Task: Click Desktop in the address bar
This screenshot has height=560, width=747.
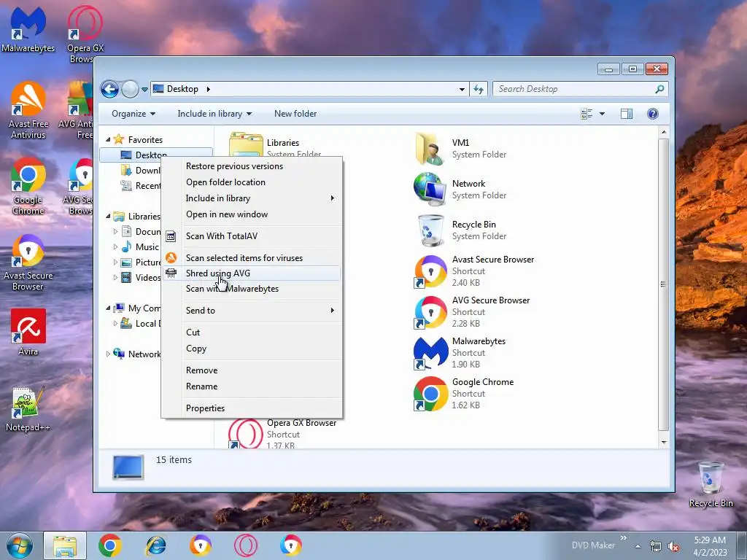Action: tap(182, 89)
